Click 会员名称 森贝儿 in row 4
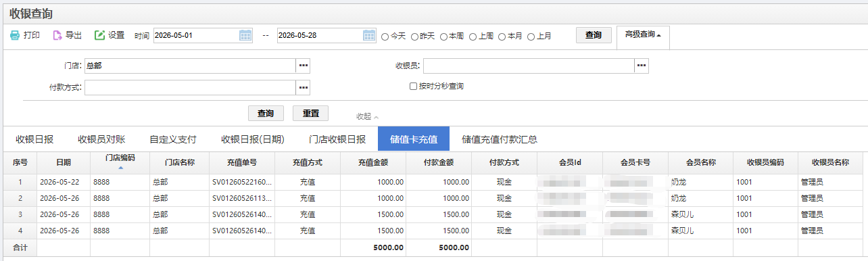The height and width of the screenshot is (261, 868). (x=701, y=231)
